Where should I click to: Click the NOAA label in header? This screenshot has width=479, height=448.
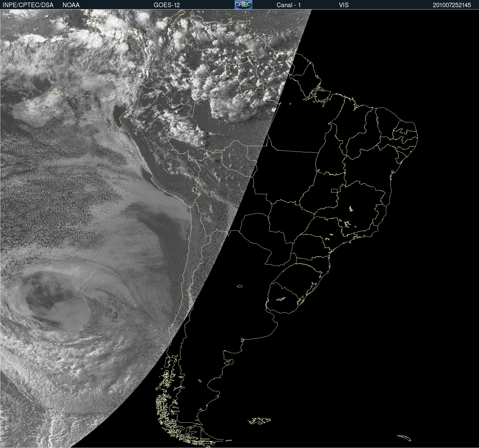pos(71,5)
